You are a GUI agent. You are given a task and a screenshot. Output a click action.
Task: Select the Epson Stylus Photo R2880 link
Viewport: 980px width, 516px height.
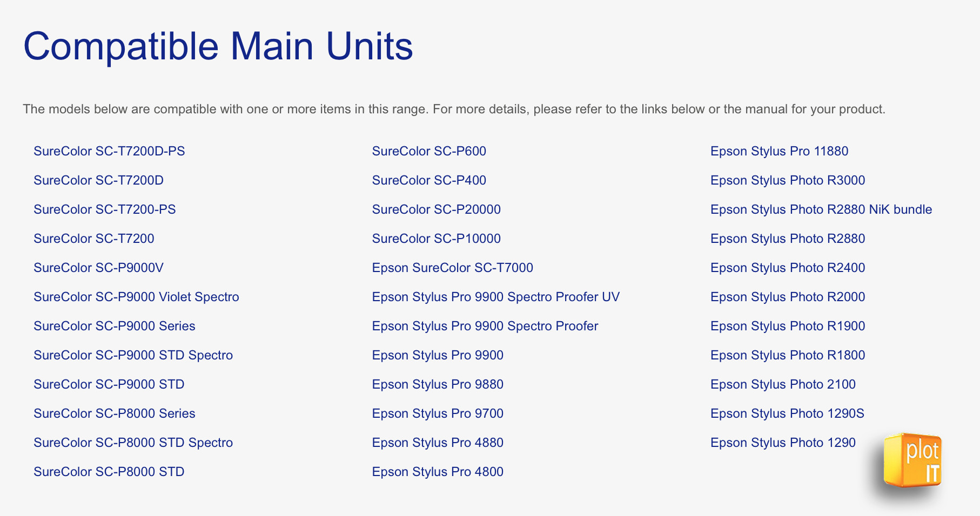click(x=788, y=239)
